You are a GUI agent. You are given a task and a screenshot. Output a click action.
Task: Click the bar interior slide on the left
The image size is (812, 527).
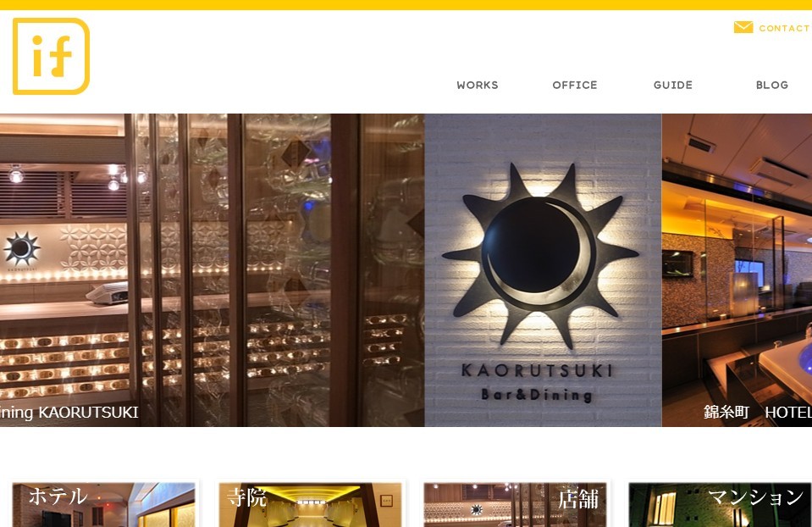click(x=212, y=270)
